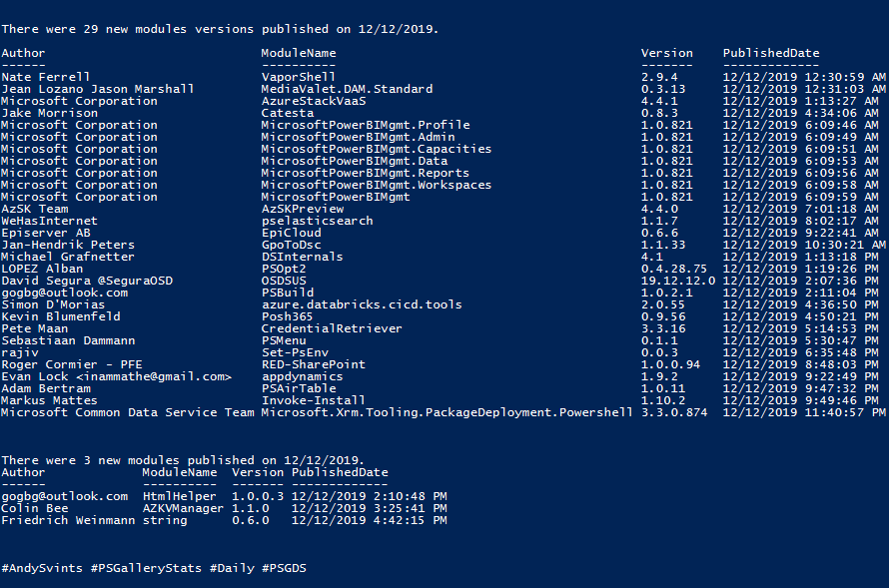
Task: Select the MicrosoftPowerBIMgmt.Workspaces row
Action: [x=440, y=185]
